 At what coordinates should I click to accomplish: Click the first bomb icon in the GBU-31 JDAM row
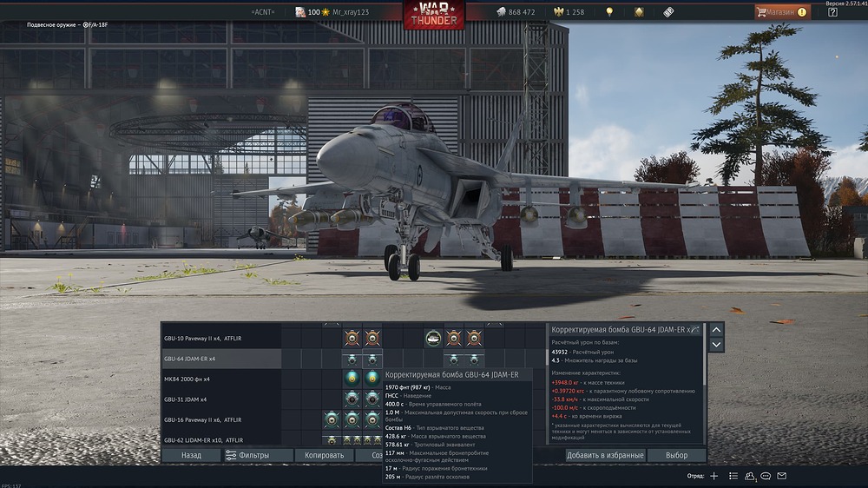tap(352, 399)
